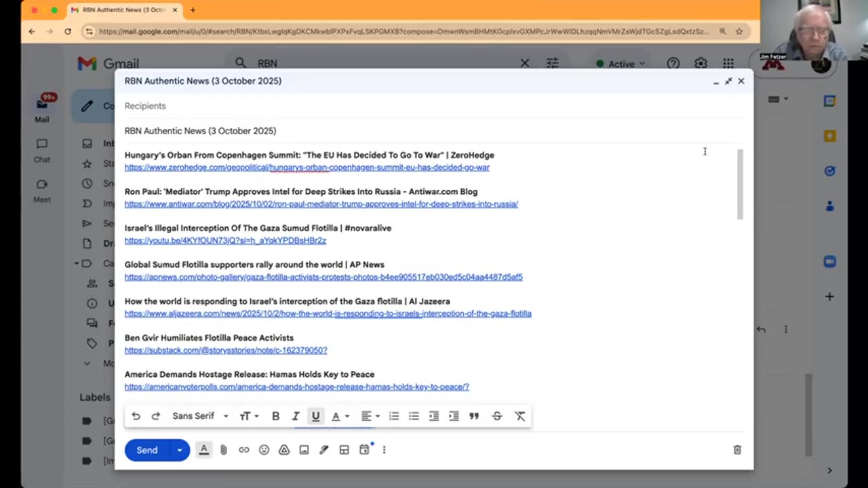Open Gmail support help icon
Screen dimensions: 868x488
click(673, 63)
